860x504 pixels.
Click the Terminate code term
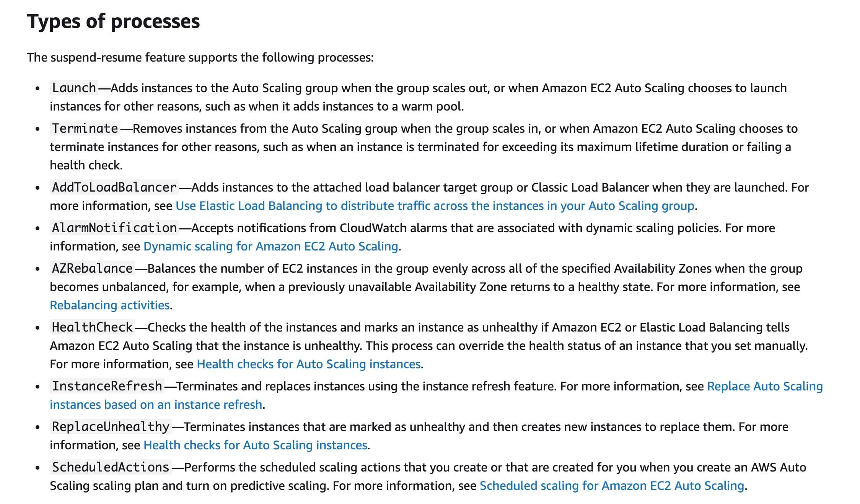[x=85, y=129]
